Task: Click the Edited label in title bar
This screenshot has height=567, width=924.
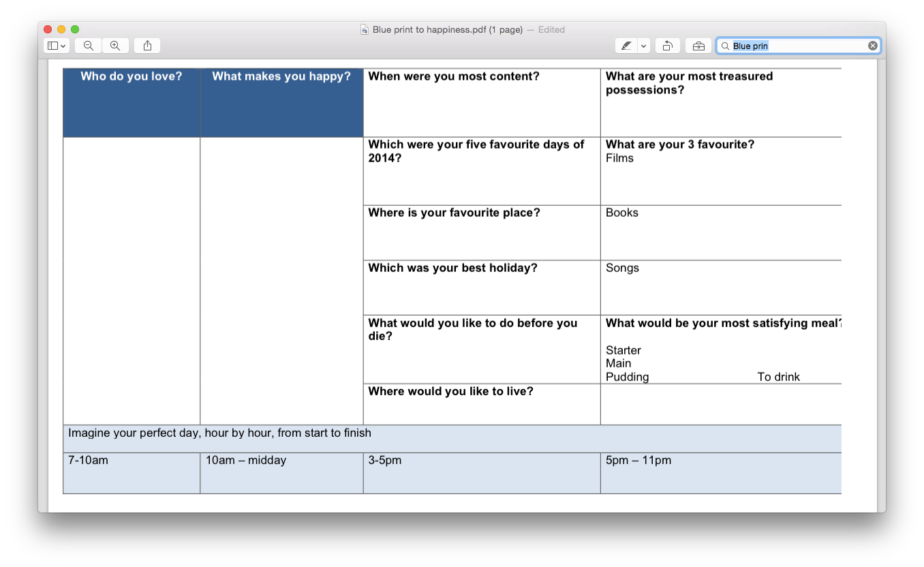Action: tap(551, 29)
